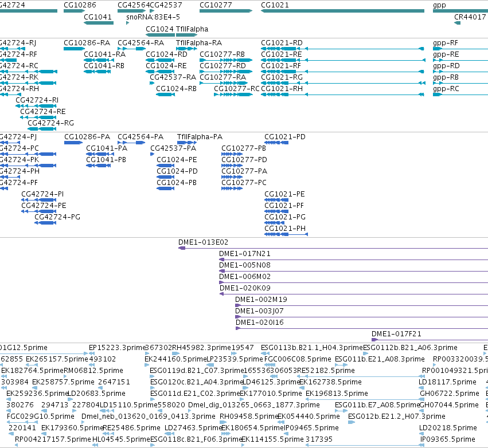This screenshot has height=448, width=488.
Task: Click the CG42564-RA transcript glyph
Action: [132, 49]
